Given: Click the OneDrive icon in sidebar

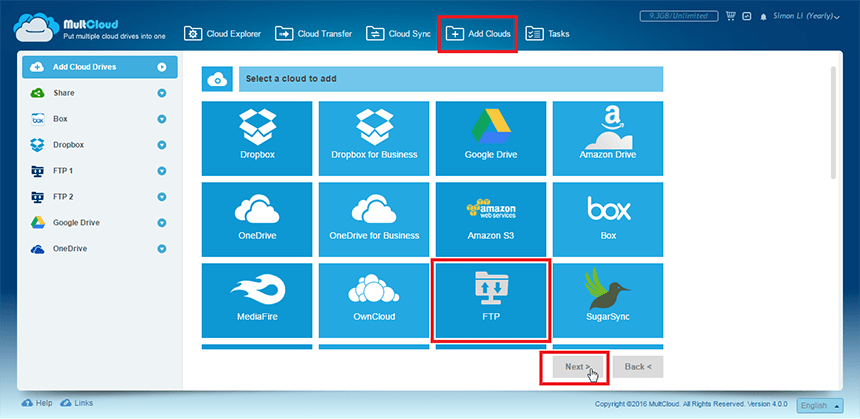Looking at the screenshot, I should click(37, 249).
